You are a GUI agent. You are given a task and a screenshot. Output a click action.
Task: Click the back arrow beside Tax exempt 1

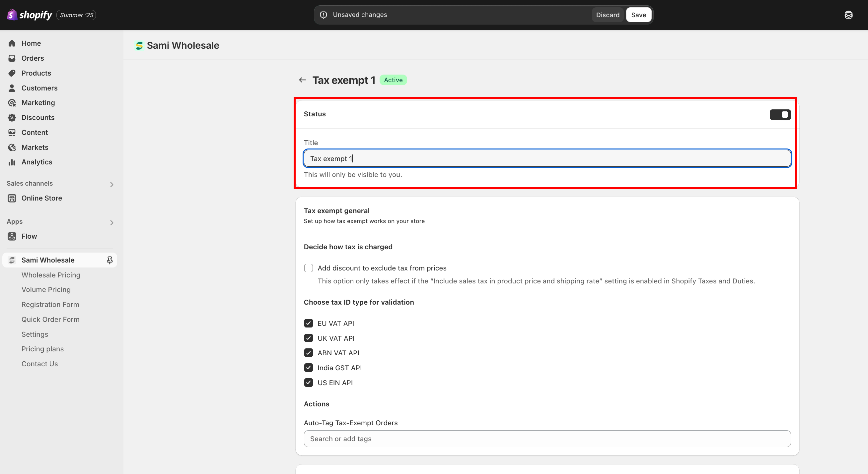(302, 80)
